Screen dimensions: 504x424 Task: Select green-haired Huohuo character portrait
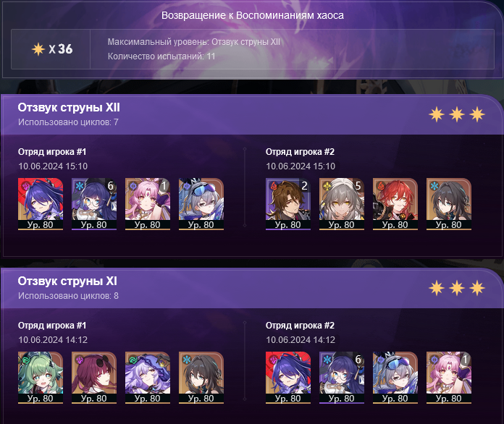coord(41,378)
